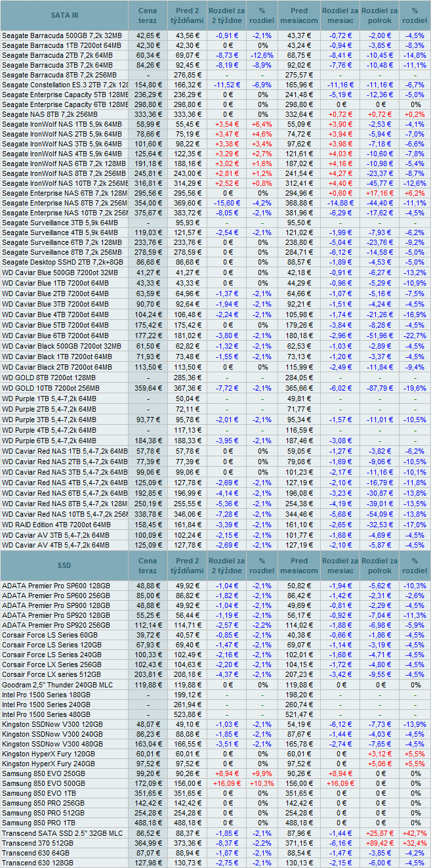Viewport: 431px width, 868px height.
Task: Select Seagate Enterprise NAS 10TB row name
Action: [x=64, y=213]
